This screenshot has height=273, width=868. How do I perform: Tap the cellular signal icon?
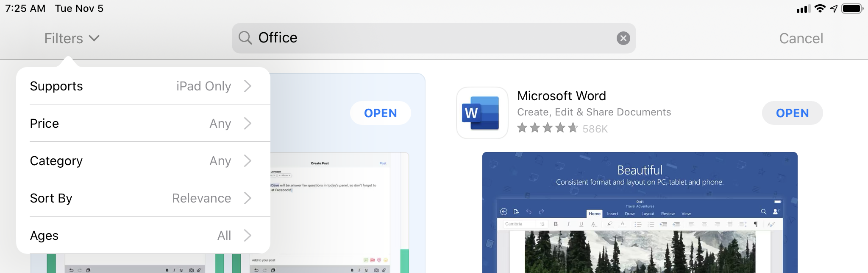[x=804, y=8]
